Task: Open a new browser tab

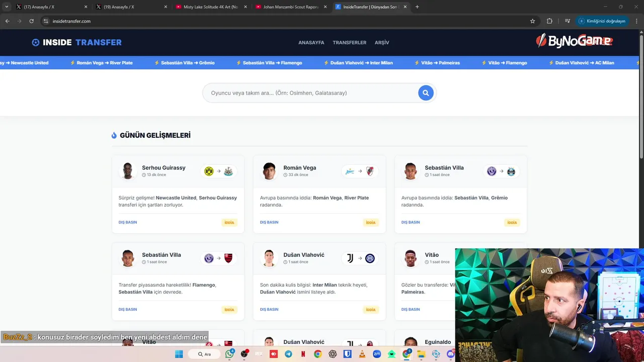Action: pyautogui.click(x=417, y=7)
